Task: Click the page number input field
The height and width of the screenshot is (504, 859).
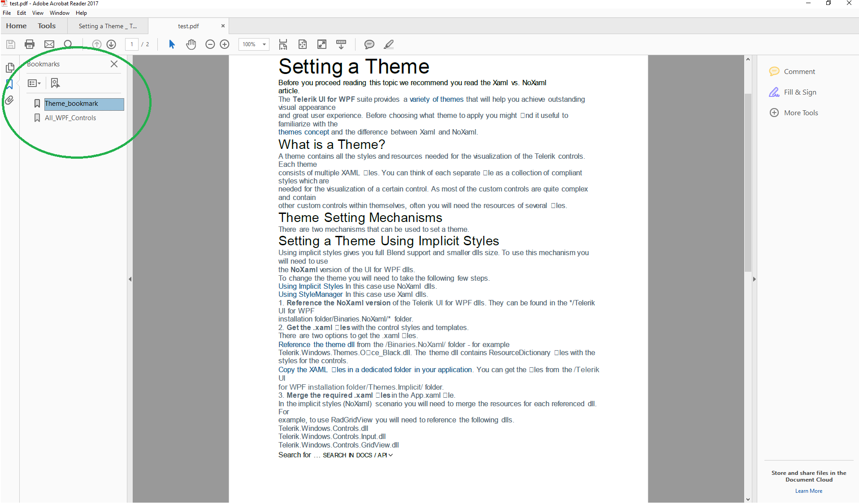Action: [x=131, y=44]
